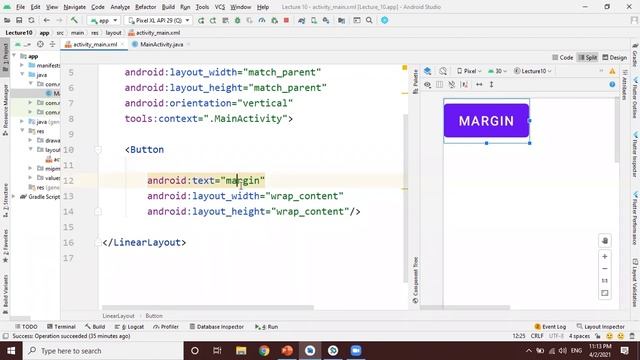Screen dimensions: 640x360
Task: Click the baseline alignment icon
Action: pyautogui.click(x=464, y=84)
